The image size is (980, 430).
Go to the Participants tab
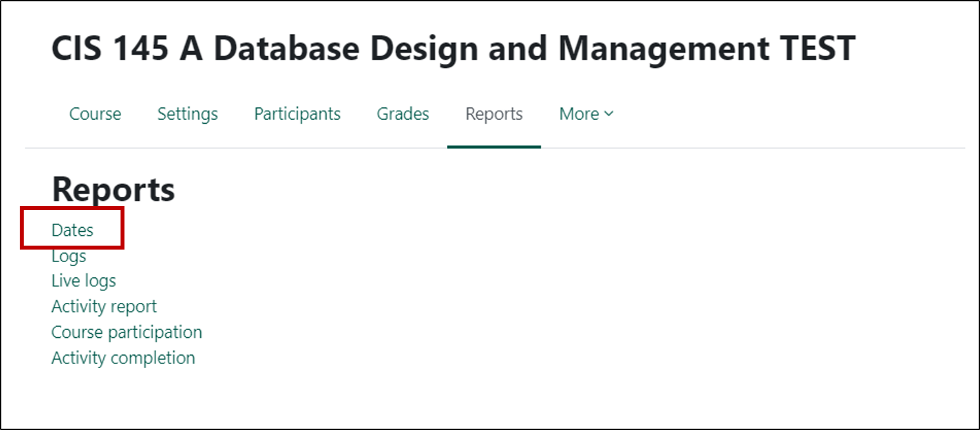(296, 113)
